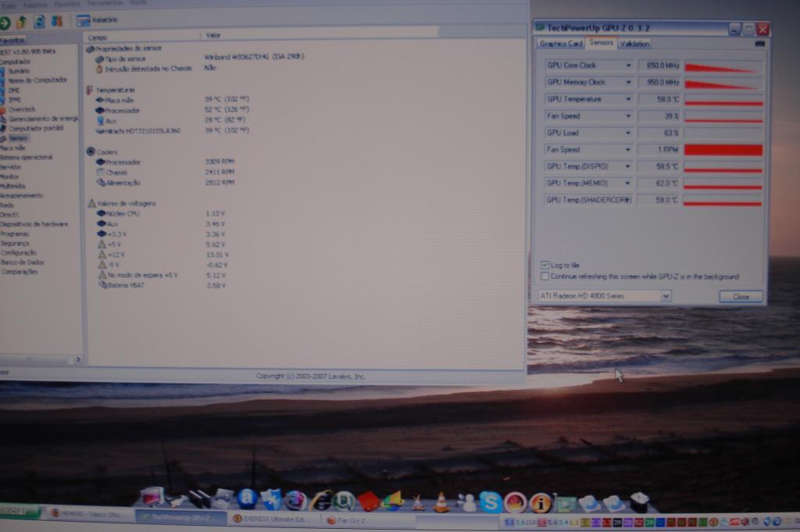The width and height of the screenshot is (800, 532).
Task: Open Comparações in the EVEREST tree
Action: 19,272
